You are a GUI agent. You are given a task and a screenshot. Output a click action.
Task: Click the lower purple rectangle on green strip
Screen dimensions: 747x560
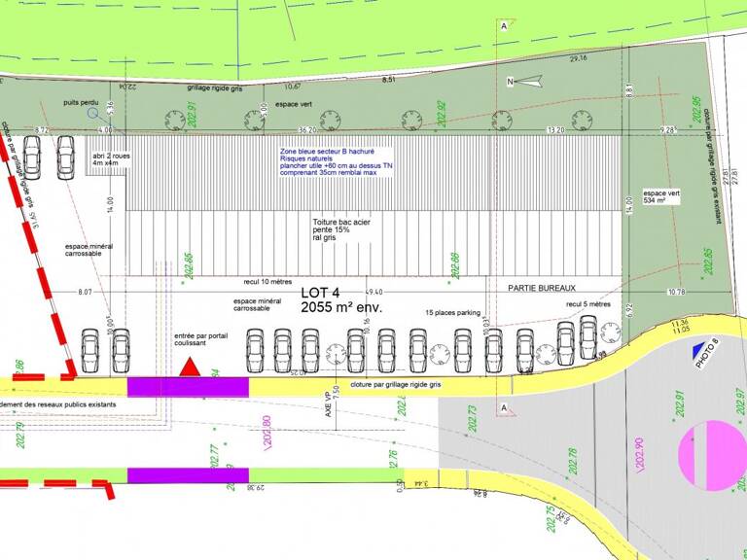pos(188,475)
